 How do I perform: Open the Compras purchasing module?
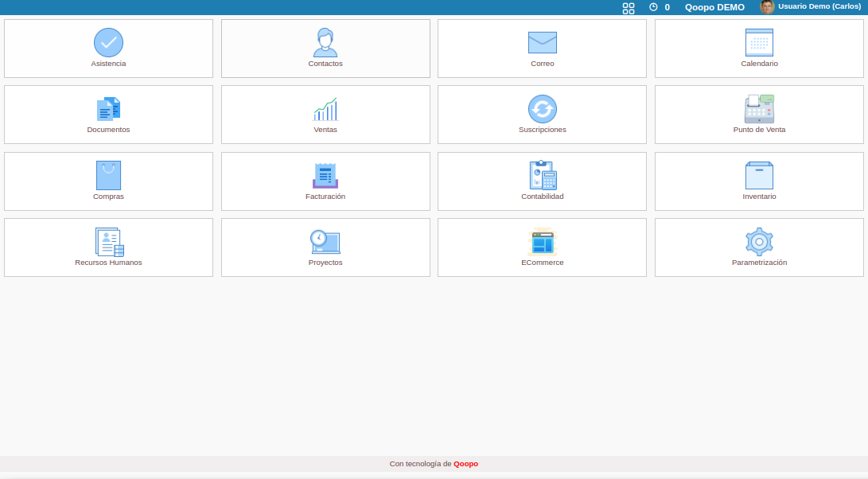[108, 181]
